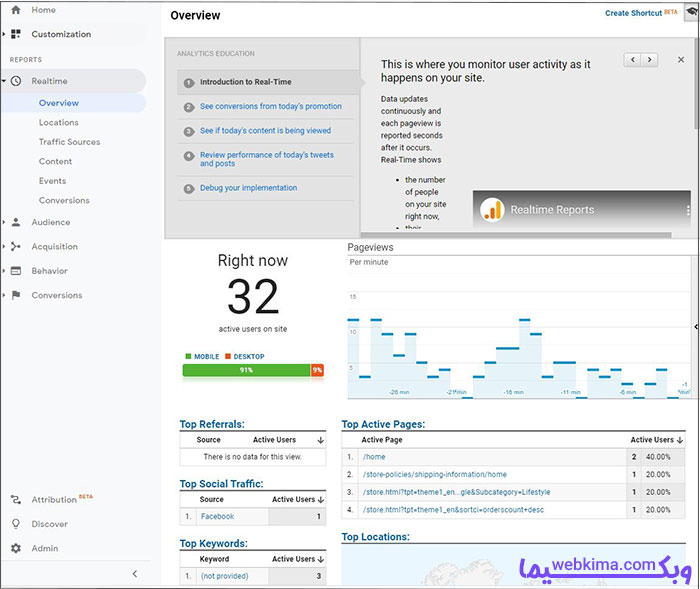
Task: Click the Realtime clock icon
Action: coord(16,81)
